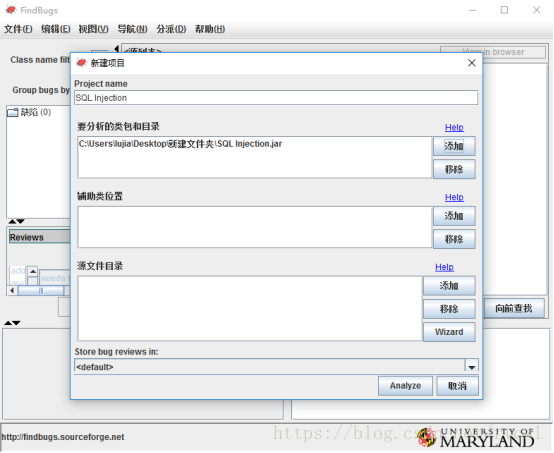Open the 文件(F) menu
The height and width of the screenshot is (453, 554).
(x=18, y=29)
